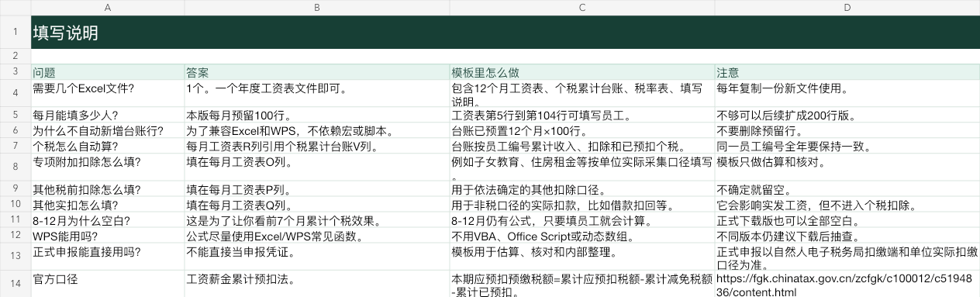The image size is (980, 297).
Task: Select cell 不要删除预留行。
Action: [847, 130]
